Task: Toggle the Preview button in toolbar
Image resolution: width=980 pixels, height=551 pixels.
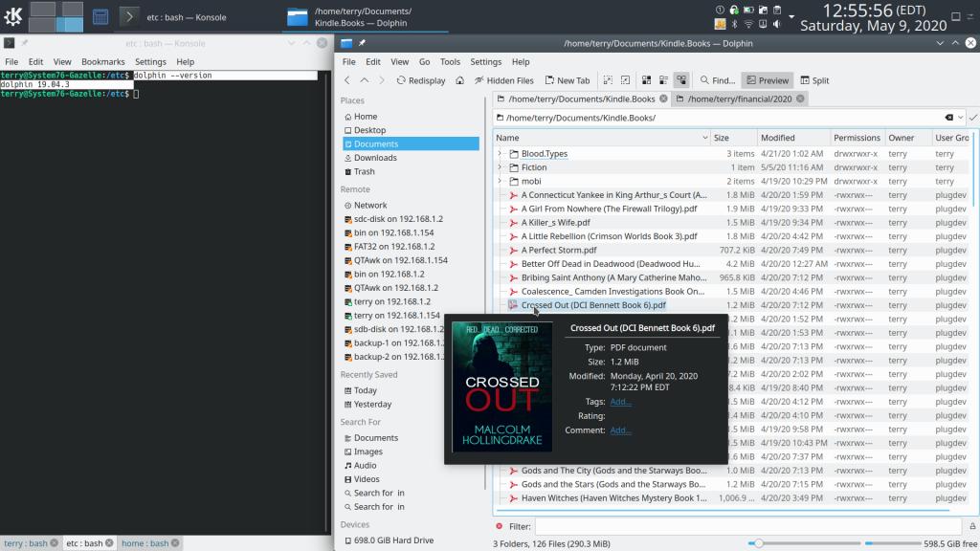Action: coord(767,80)
